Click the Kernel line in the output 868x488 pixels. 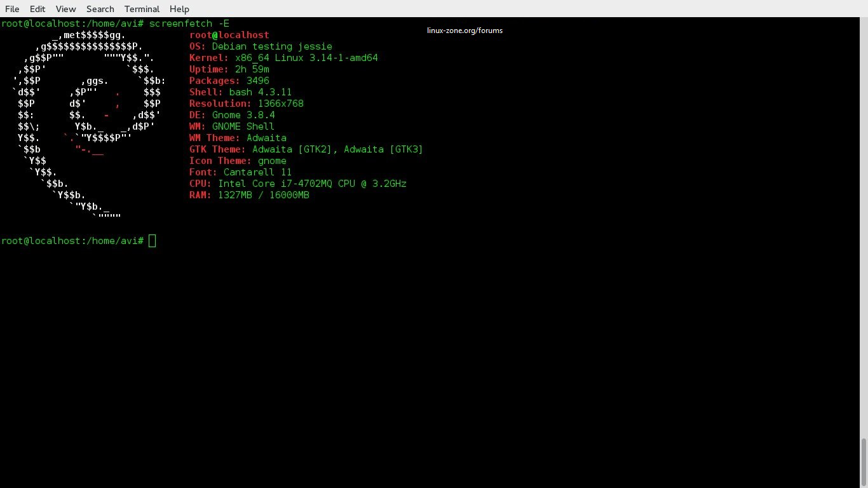(x=283, y=58)
